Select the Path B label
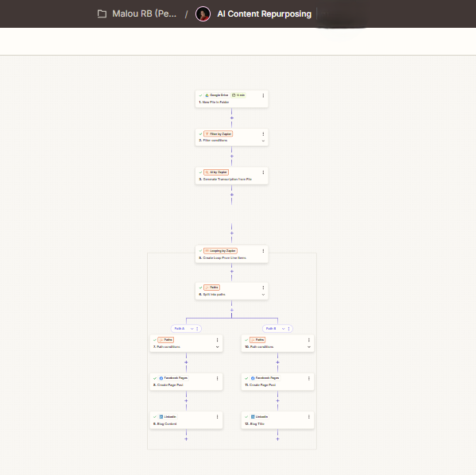This screenshot has height=475, width=476. tap(271, 328)
